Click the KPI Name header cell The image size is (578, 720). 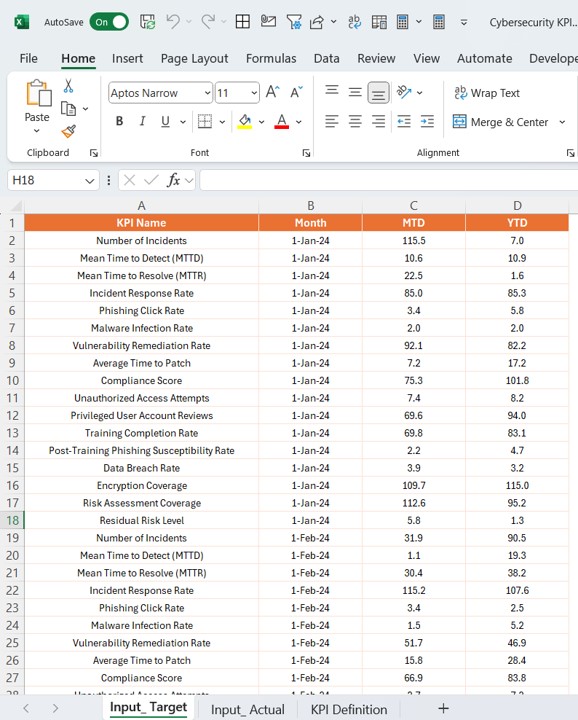(141, 223)
